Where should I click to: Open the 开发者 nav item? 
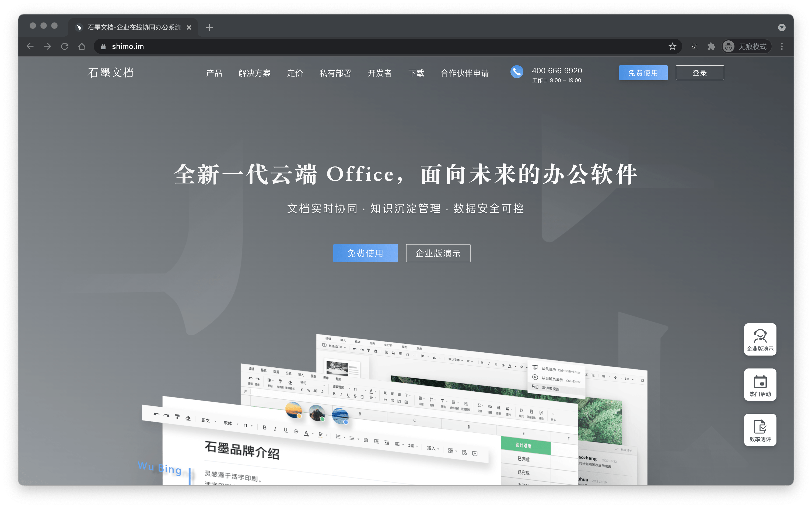pos(379,73)
